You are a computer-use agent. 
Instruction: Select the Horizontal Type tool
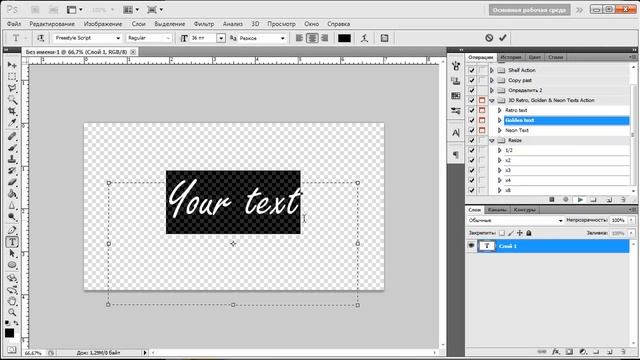point(12,242)
